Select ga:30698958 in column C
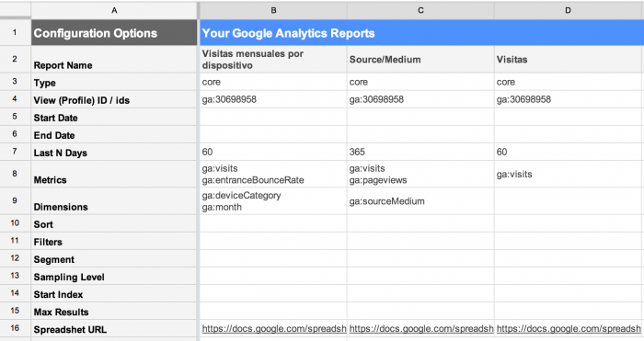Viewport: 644px width, 341px height. coord(420,99)
